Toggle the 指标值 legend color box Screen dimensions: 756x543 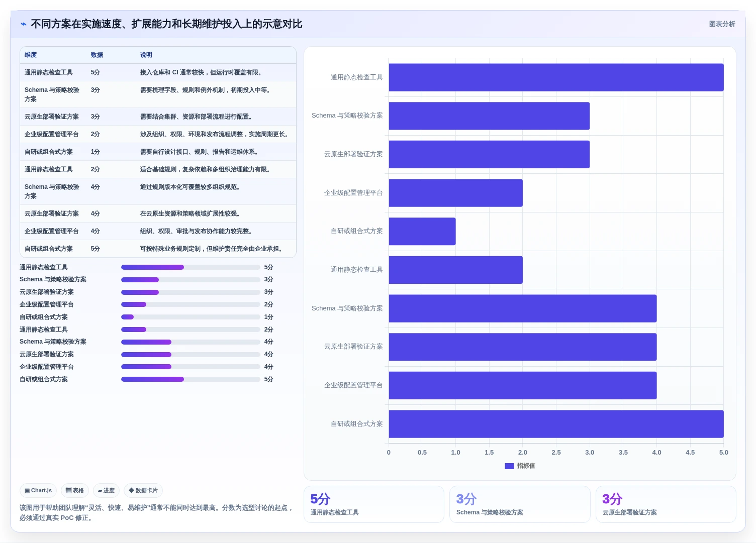509,466
